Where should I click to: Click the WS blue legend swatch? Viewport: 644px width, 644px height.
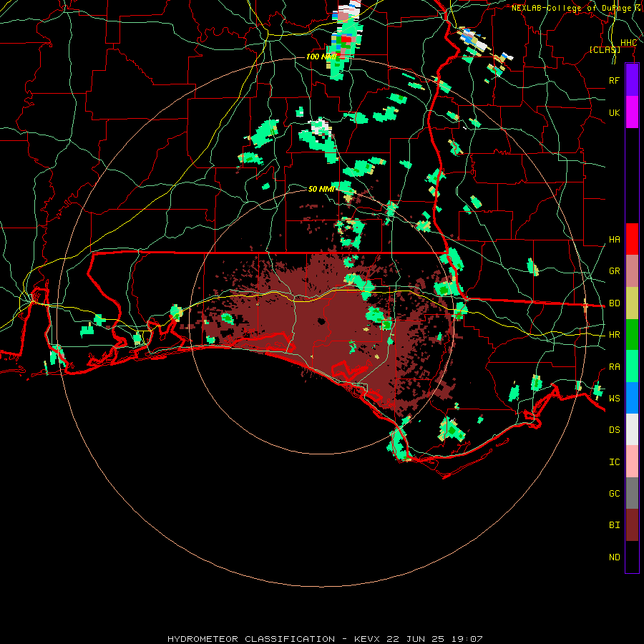pyautogui.click(x=632, y=398)
